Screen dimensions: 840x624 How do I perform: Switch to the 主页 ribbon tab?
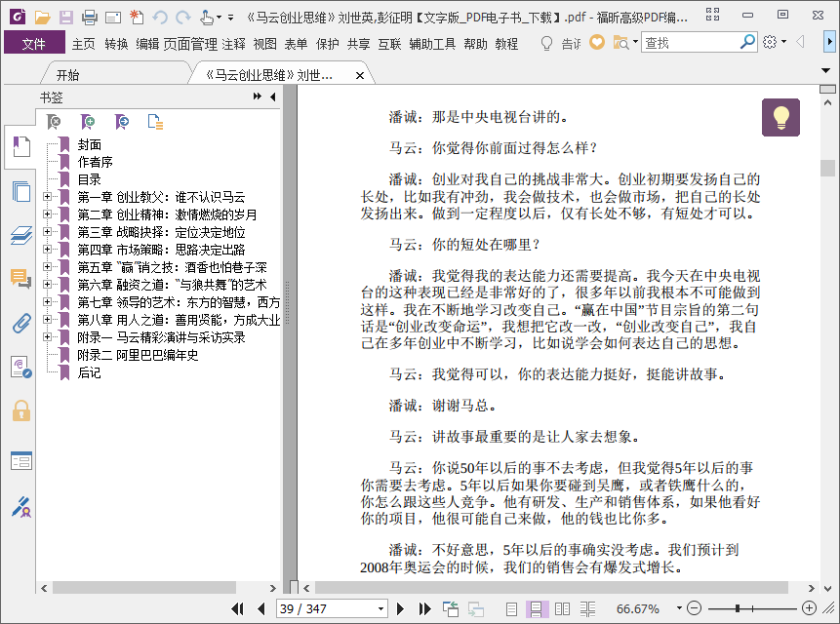(84, 43)
